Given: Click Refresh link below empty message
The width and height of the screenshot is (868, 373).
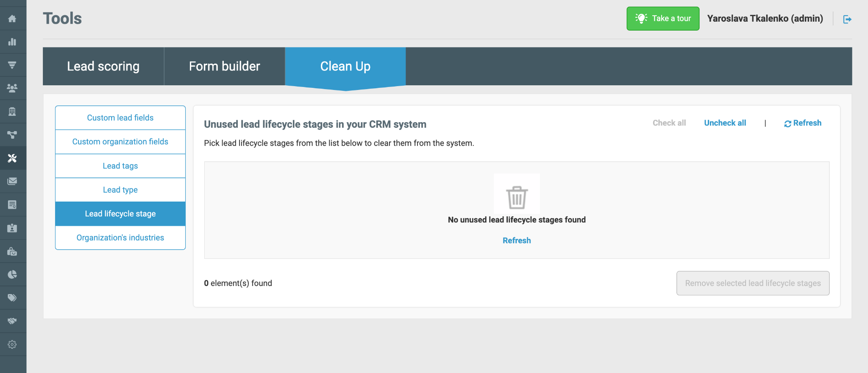Looking at the screenshot, I should click(x=517, y=241).
